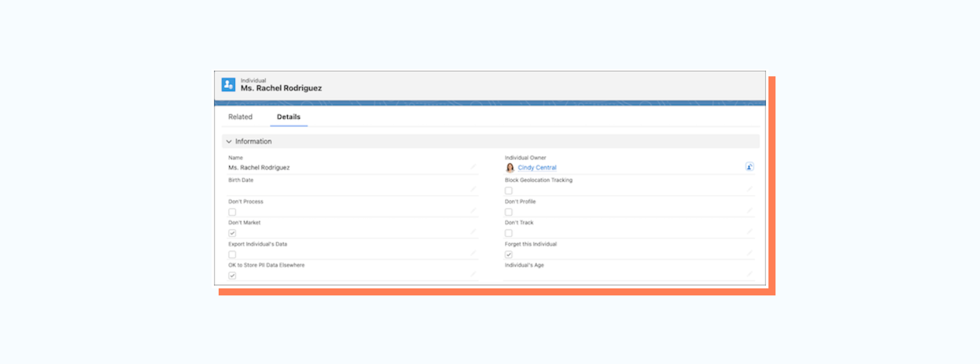
Task: Click the edit pencil for Don't Process
Action: pyautogui.click(x=473, y=211)
